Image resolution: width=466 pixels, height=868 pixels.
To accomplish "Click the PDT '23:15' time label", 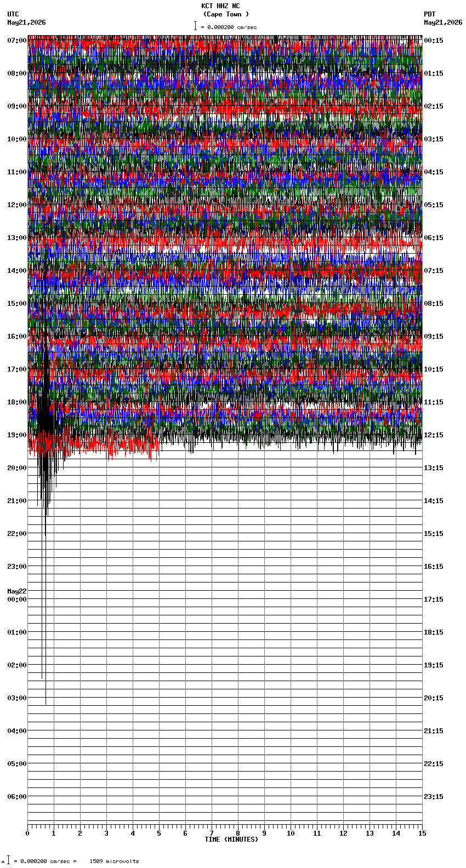I will 434,797.
